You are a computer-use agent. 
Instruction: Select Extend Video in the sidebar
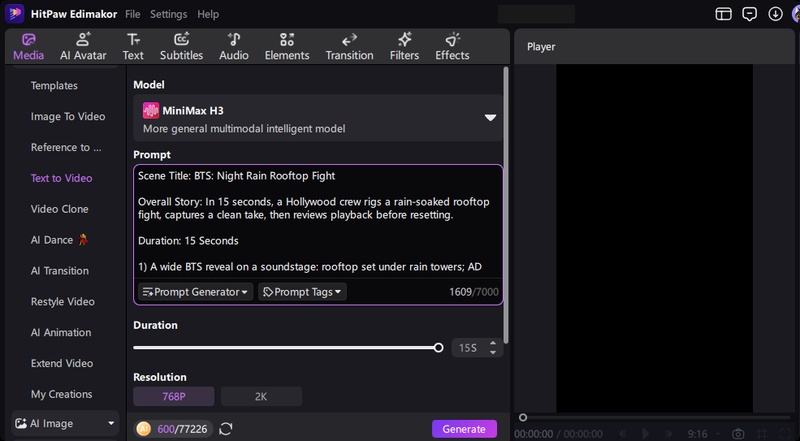pyautogui.click(x=62, y=363)
